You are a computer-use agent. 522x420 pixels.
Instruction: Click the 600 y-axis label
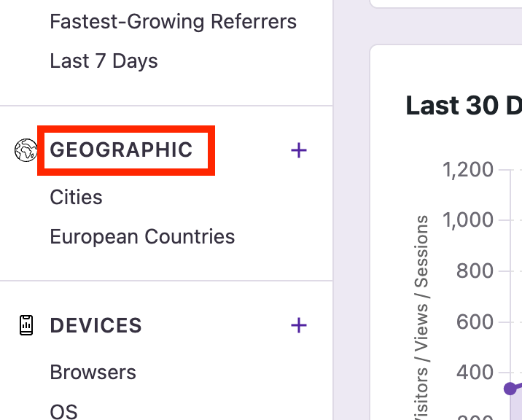pyautogui.click(x=475, y=322)
